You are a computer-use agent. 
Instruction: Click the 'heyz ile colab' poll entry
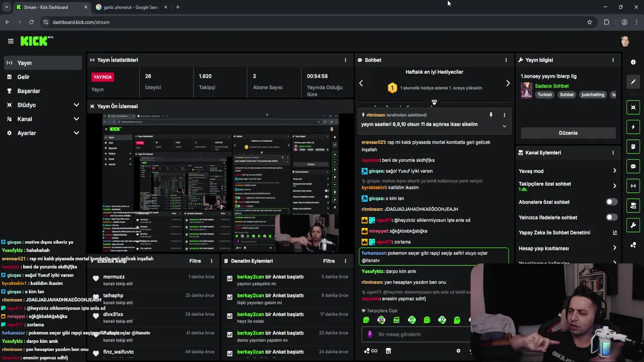287,318
